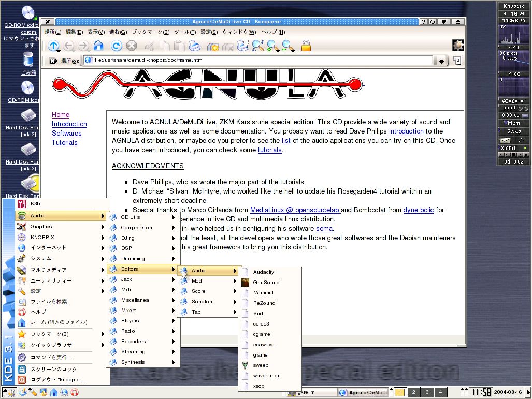Expand the Players audio submenu
The image size is (532, 399).
pyautogui.click(x=142, y=321)
